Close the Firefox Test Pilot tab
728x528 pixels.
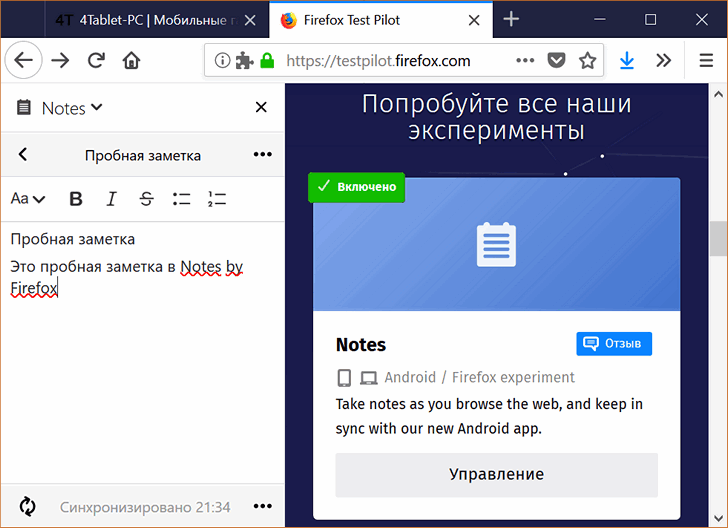click(x=474, y=20)
